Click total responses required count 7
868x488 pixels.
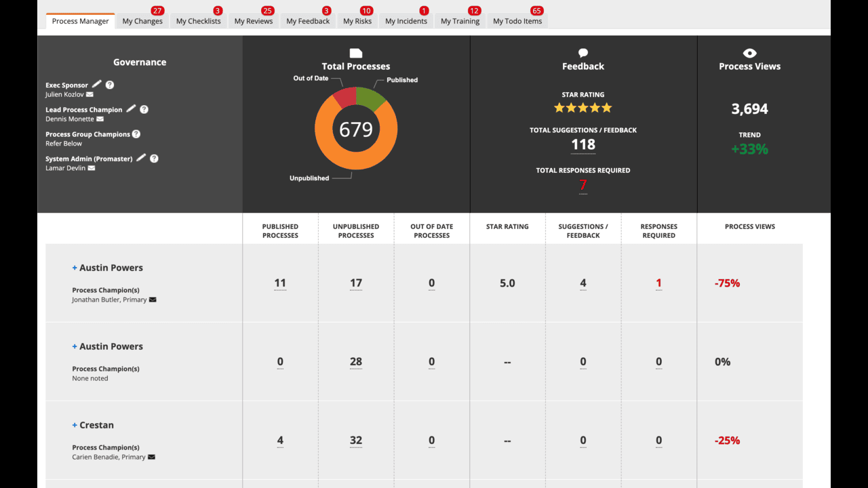(x=583, y=185)
